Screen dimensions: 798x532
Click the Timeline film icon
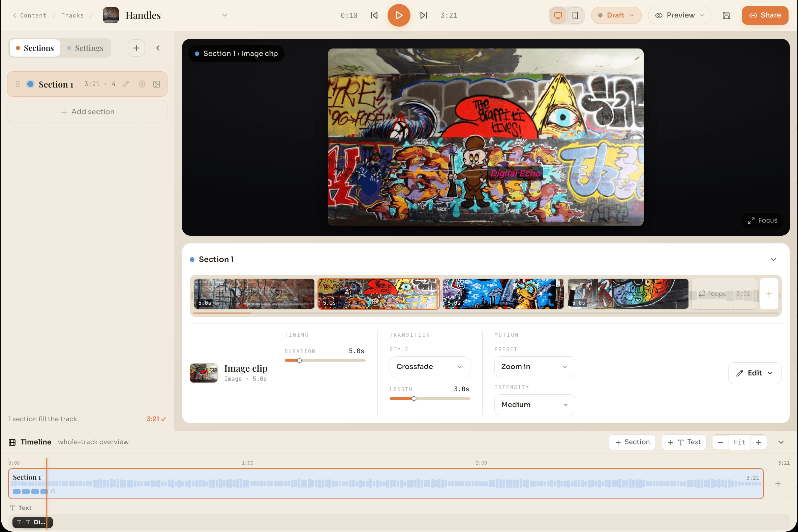[x=12, y=442]
